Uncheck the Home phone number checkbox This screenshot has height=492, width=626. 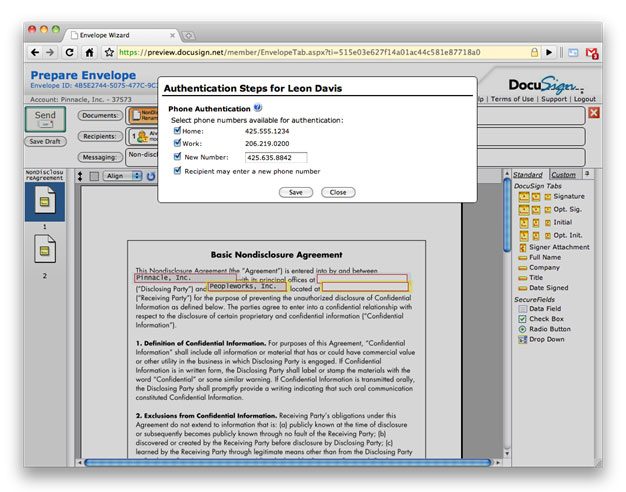[x=177, y=130]
